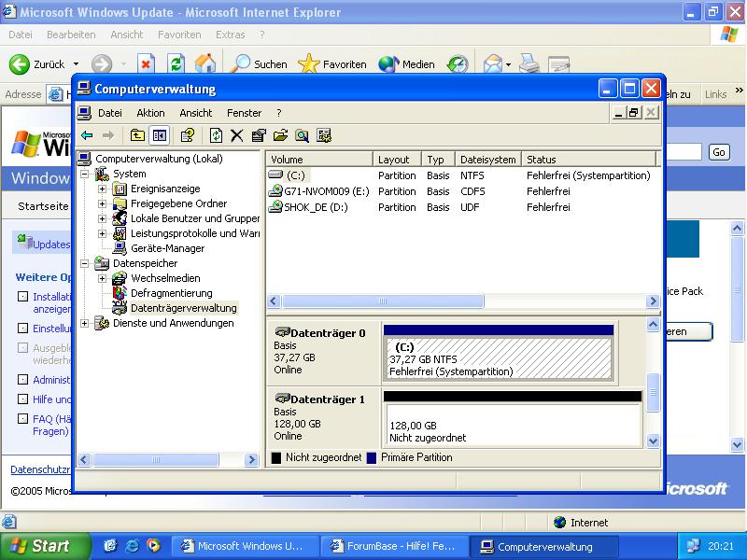Click the show desktop quick launch icon
Viewport: 747px width, 560px height.
point(110,546)
